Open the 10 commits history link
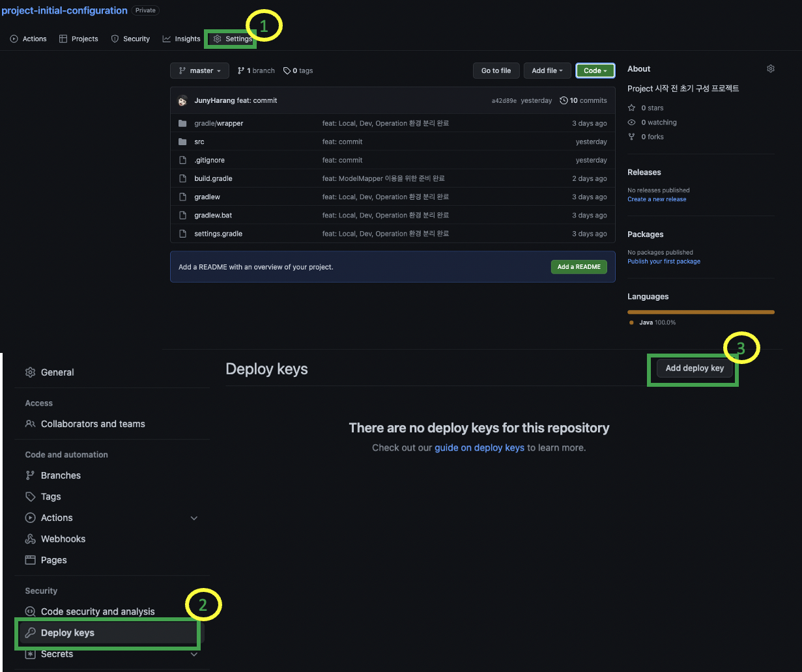This screenshot has height=672, width=802. click(x=583, y=100)
